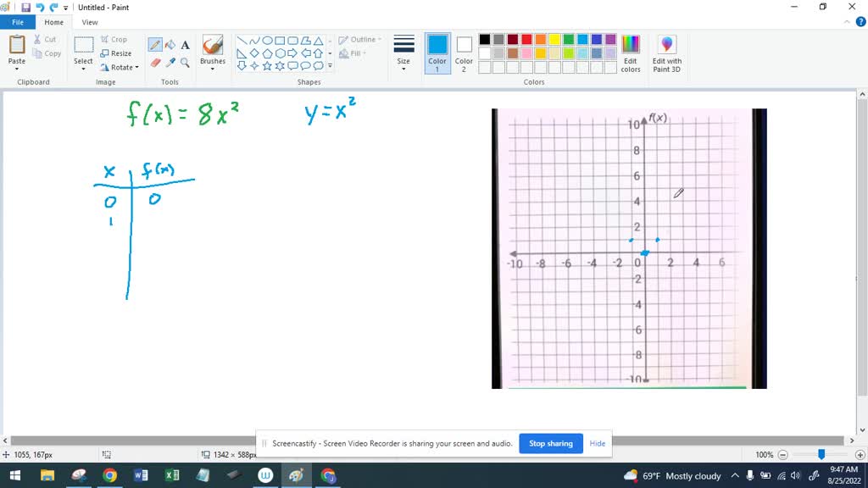Viewport: 868px width, 488px height.
Task: Open the Rotate dropdown
Action: 120,67
